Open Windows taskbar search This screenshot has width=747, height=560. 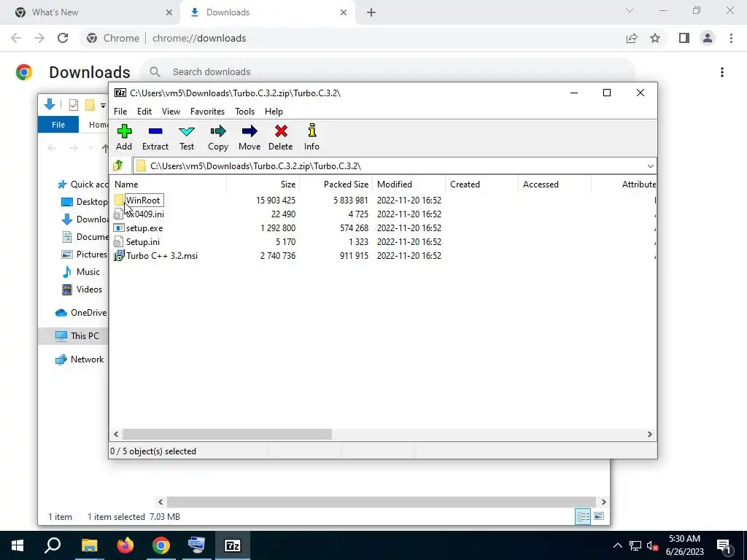[53, 545]
